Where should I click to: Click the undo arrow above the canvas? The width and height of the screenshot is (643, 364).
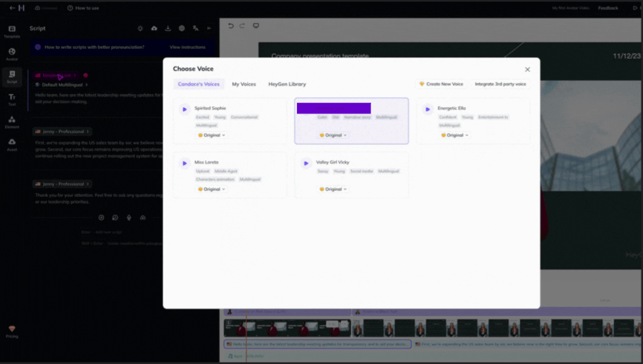230,26
